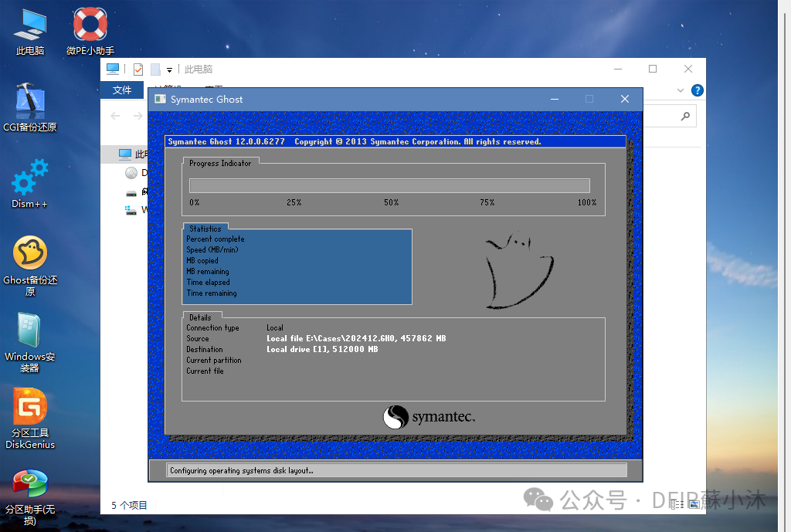791x532 pixels.
Task: Select the local disk drive tree item
Action: 136,191
